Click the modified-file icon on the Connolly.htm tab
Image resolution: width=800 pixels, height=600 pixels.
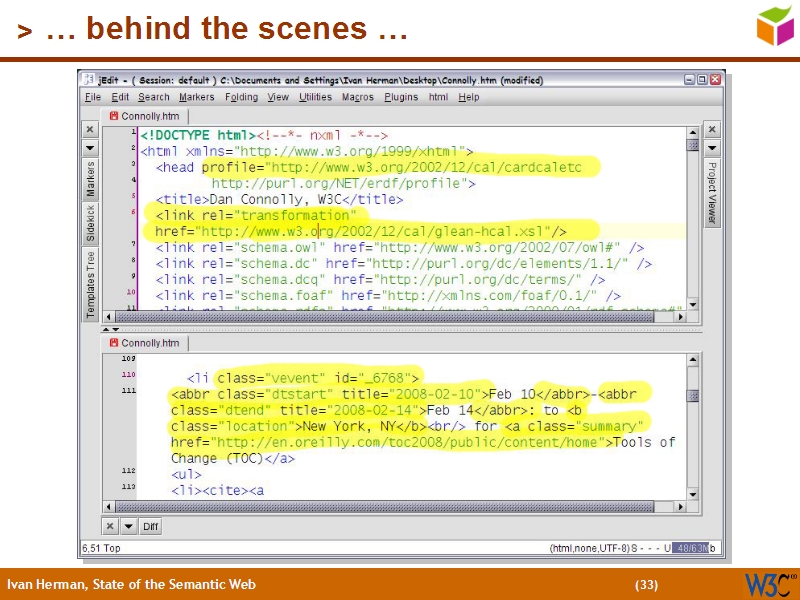pos(114,115)
